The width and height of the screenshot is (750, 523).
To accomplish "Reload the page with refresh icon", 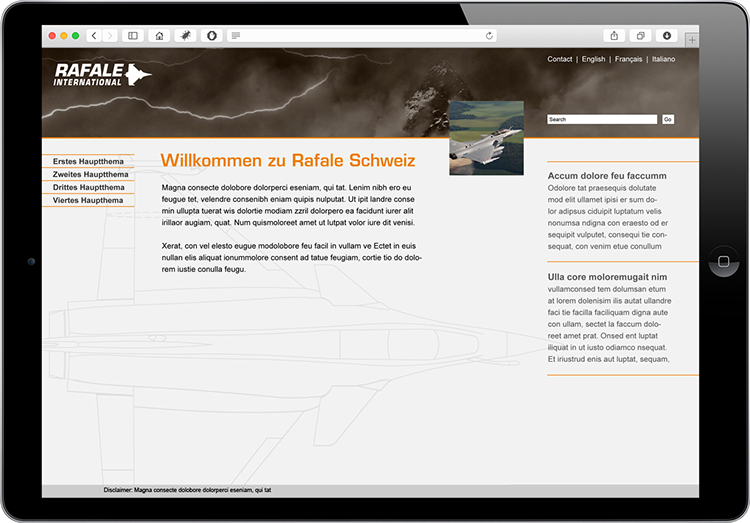I will (489, 35).
